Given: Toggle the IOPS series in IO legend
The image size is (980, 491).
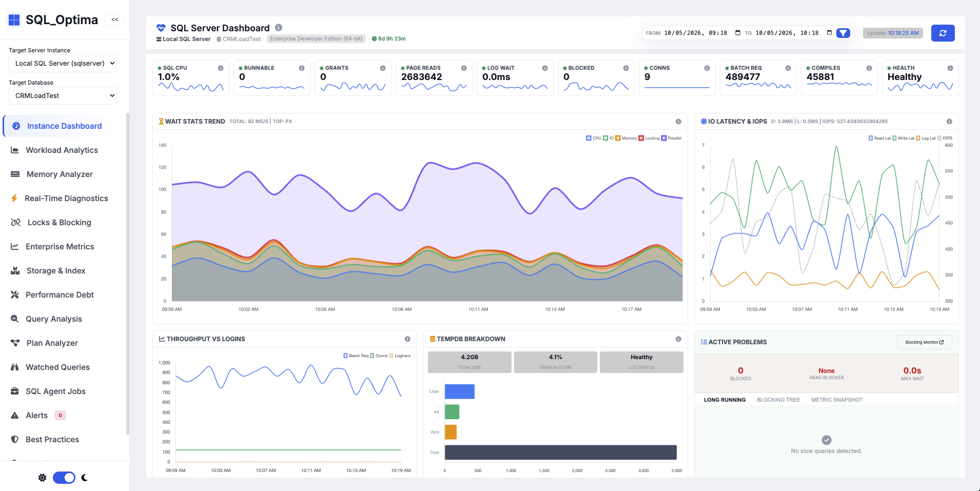Looking at the screenshot, I should click(945, 138).
